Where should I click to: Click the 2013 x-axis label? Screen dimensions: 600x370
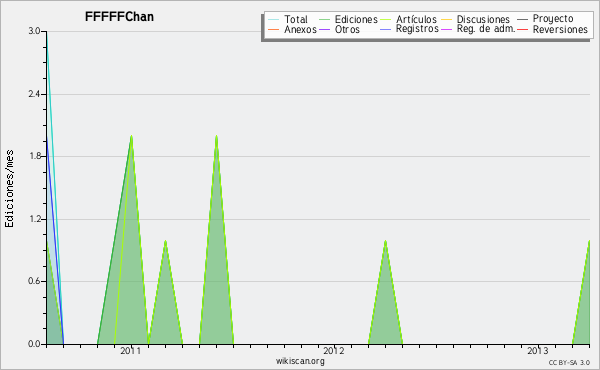click(x=538, y=350)
